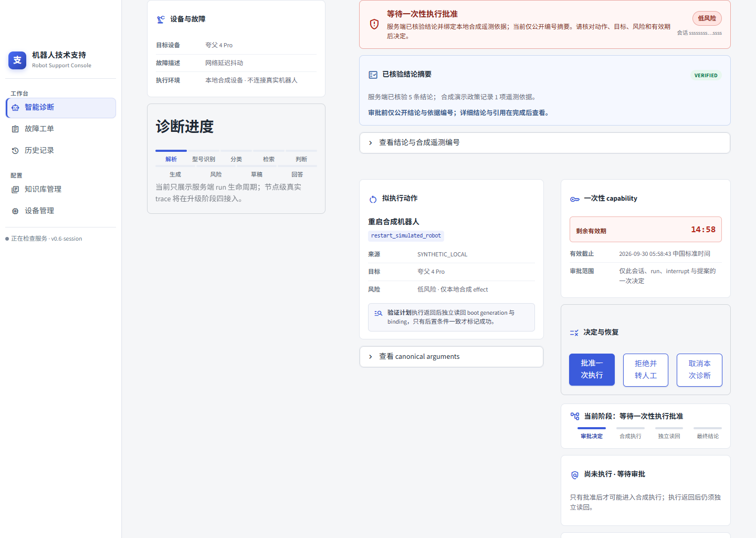756x538 pixels.
Task: Open 知识库管理 in the sidebar
Action: point(61,189)
